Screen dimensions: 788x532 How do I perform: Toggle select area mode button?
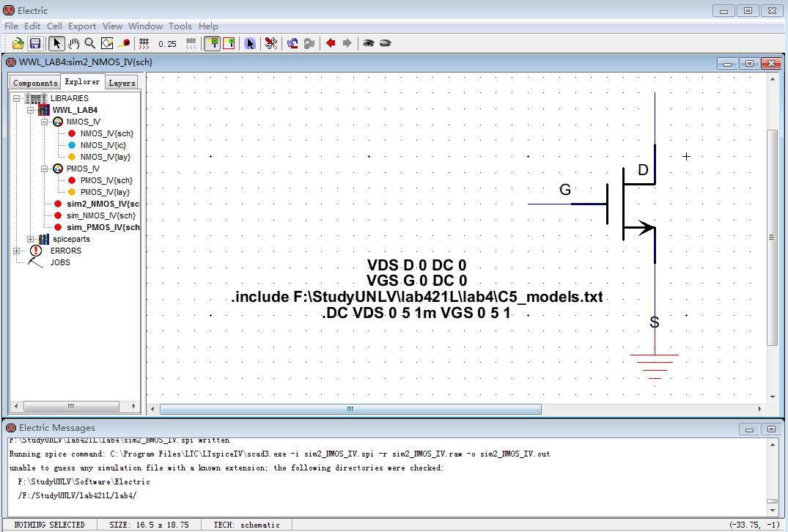point(229,44)
